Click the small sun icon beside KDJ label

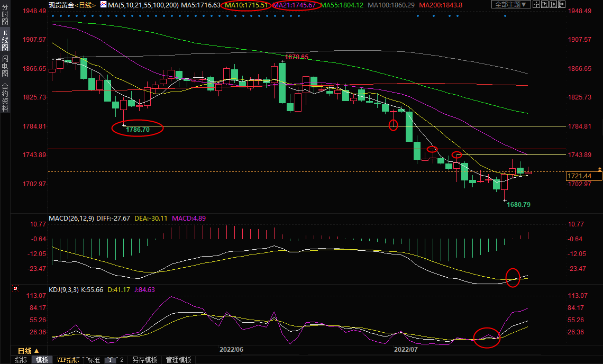[15, 289]
